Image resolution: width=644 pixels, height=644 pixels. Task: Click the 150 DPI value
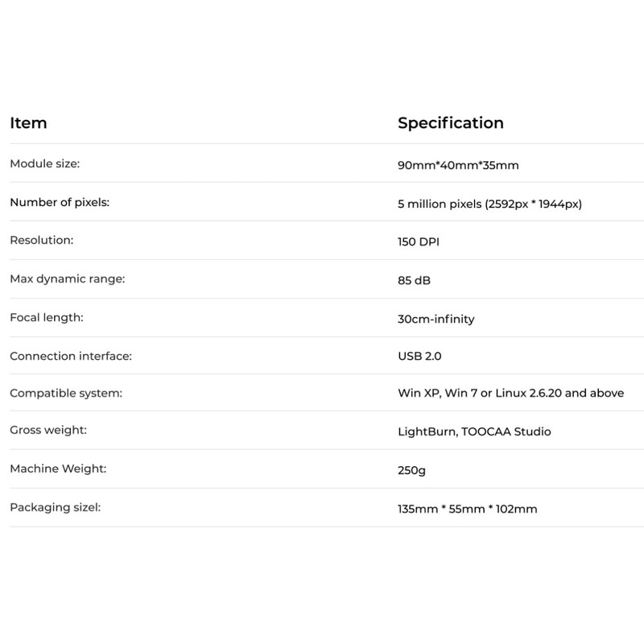click(x=419, y=242)
